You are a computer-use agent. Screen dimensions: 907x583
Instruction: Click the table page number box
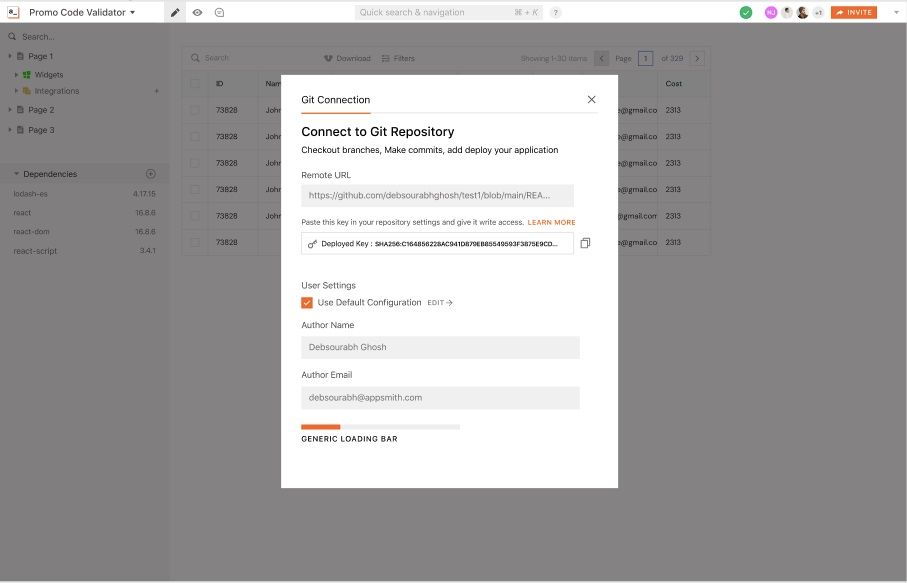click(x=646, y=58)
